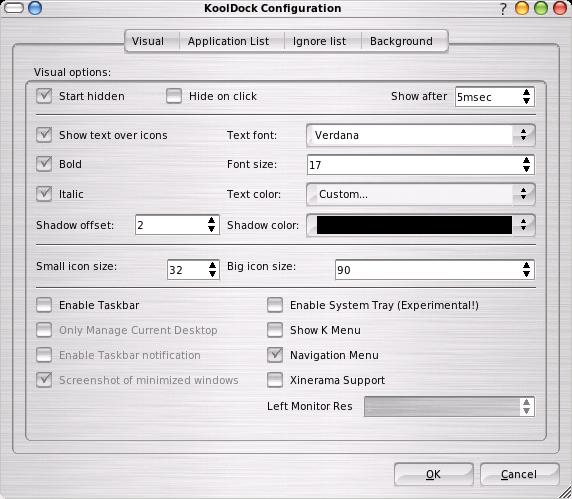Open the Text color Custom... dropdown
This screenshot has width=572, height=499.
(421, 194)
